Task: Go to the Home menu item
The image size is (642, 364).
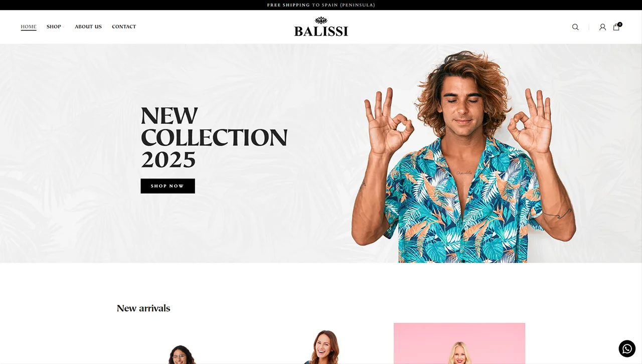Action: tap(29, 27)
